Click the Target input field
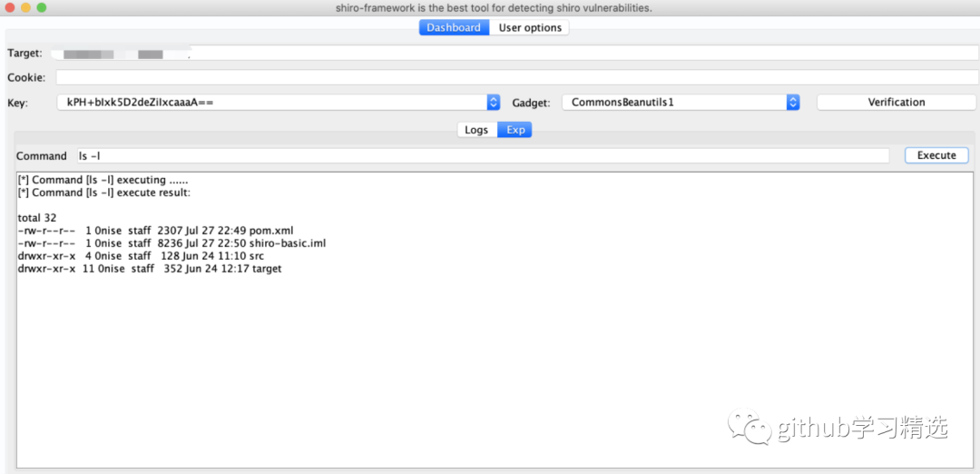This screenshot has height=474, width=980. [x=515, y=54]
